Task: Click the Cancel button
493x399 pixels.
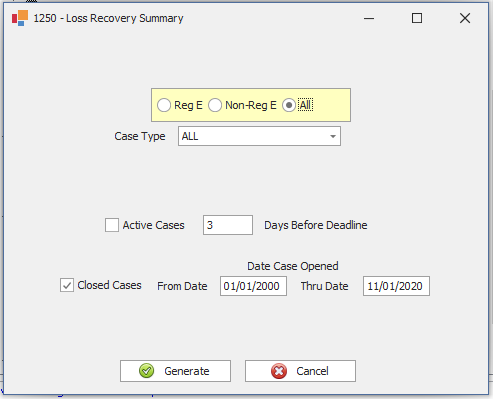Action: point(300,371)
